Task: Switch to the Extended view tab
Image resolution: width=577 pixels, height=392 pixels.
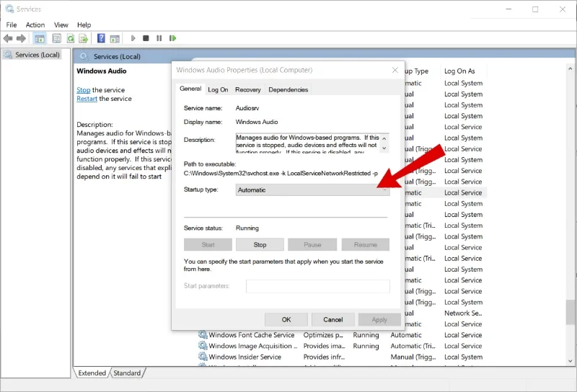Action: click(92, 373)
